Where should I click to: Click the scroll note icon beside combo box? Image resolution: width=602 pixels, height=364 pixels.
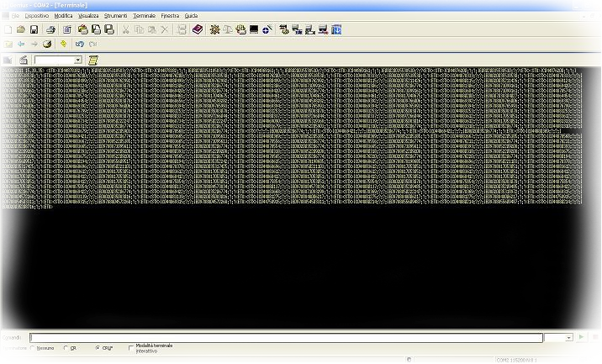[x=94, y=60]
